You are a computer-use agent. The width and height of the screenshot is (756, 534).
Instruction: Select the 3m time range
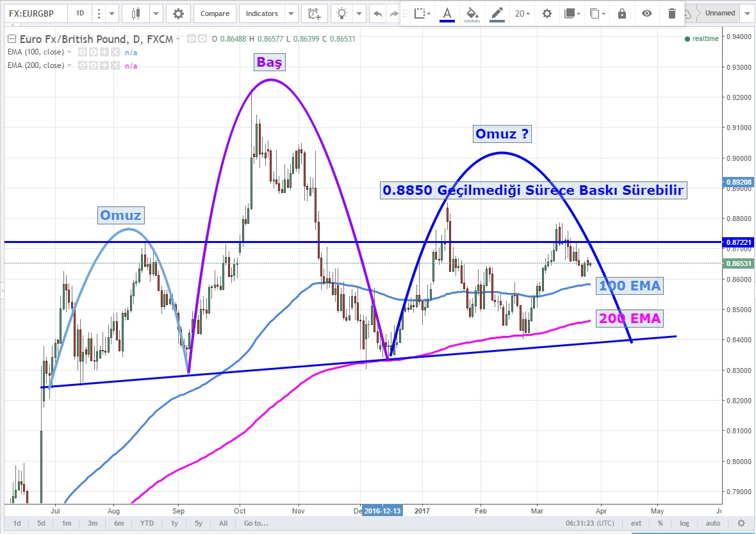pyautogui.click(x=92, y=523)
